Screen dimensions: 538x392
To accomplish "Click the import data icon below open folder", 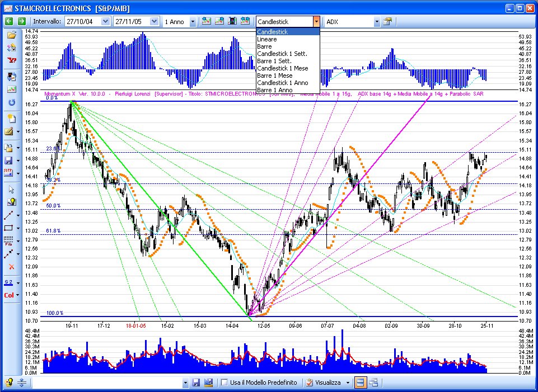I will [x=11, y=48].
